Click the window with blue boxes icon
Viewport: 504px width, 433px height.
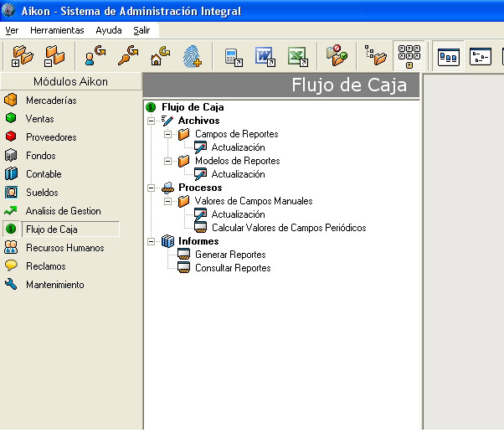[x=448, y=57]
